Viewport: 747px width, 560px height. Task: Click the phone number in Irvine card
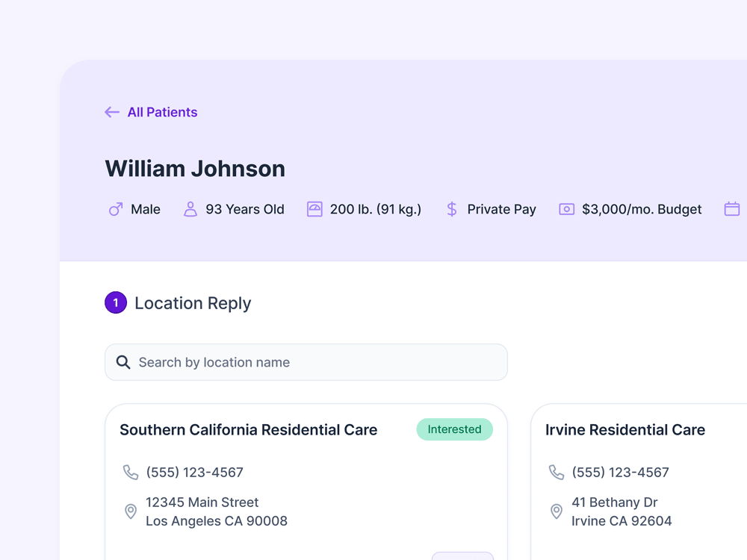click(620, 473)
